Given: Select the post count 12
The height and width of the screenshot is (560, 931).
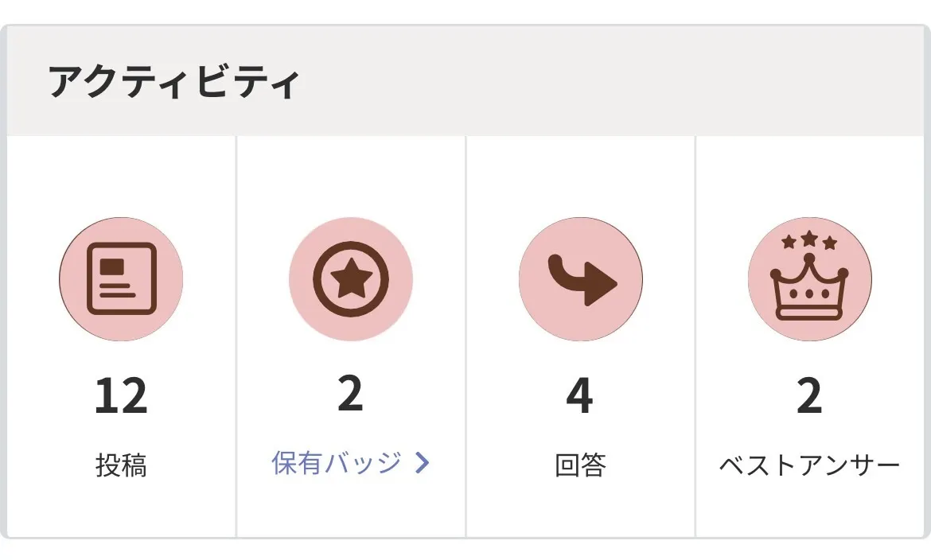Looking at the screenshot, I should [120, 395].
